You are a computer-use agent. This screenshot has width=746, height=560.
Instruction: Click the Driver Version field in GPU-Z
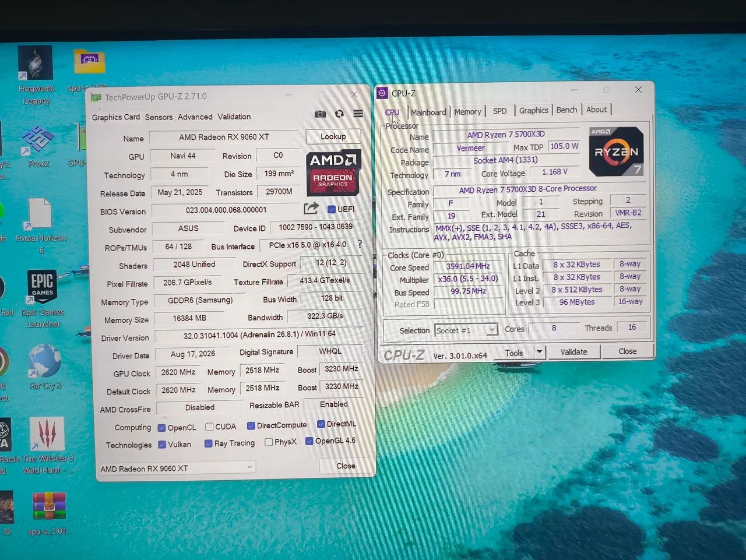pyautogui.click(x=259, y=335)
